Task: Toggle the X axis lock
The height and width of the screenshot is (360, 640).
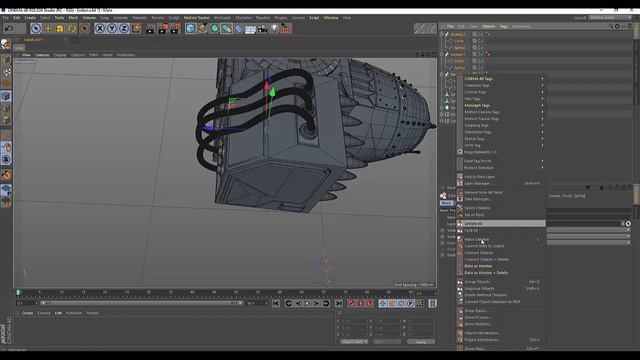Action: coord(100,28)
